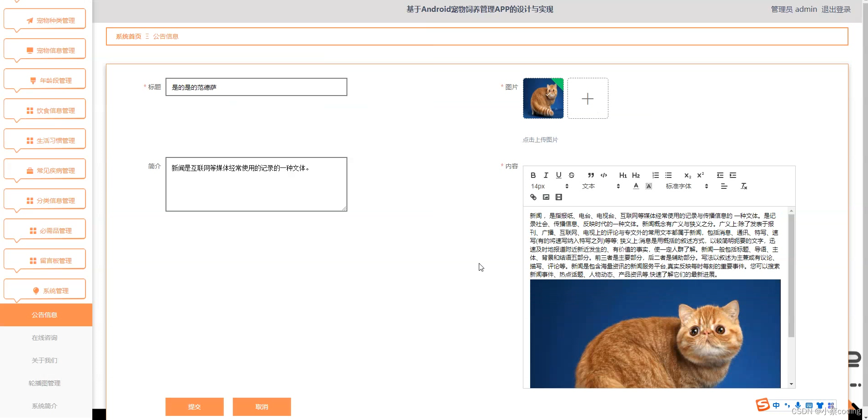Create a bulleted list
Image resolution: width=868 pixels, height=420 pixels.
point(668,175)
